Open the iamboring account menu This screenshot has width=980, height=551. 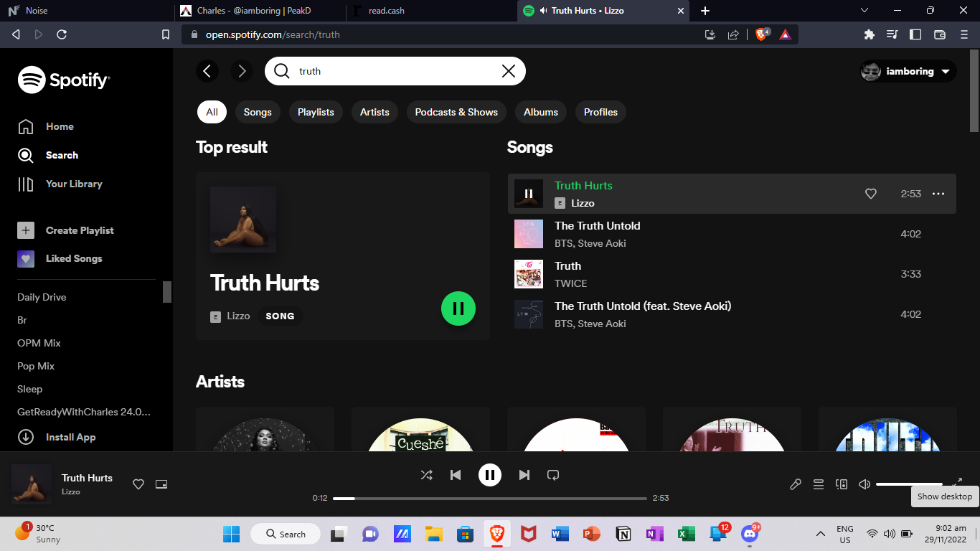(x=908, y=71)
